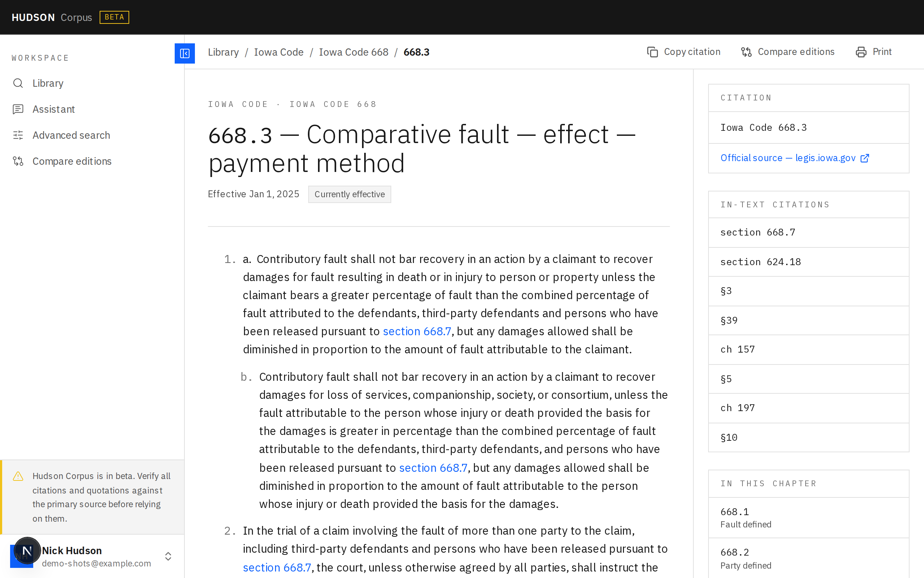The width and height of the screenshot is (924, 578).
Task: Follow section 668.7 link in paragraph b
Action: [x=433, y=468]
